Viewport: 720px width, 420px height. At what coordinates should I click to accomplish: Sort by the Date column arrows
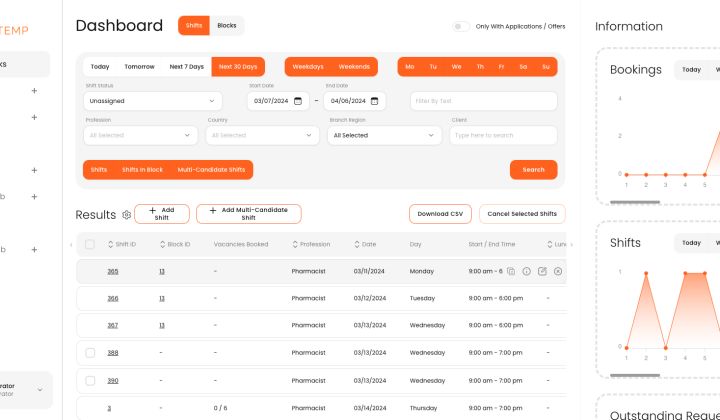[x=357, y=244]
